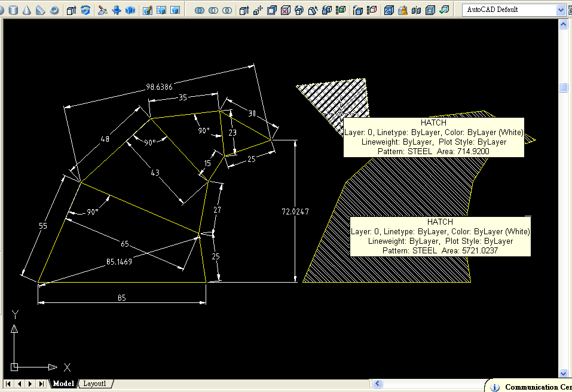The image size is (572, 392).
Task: Open the Communication Center info icon
Action: tap(495, 387)
